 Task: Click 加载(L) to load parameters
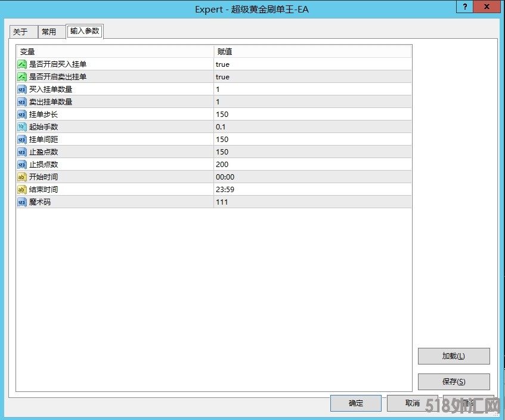click(x=454, y=356)
